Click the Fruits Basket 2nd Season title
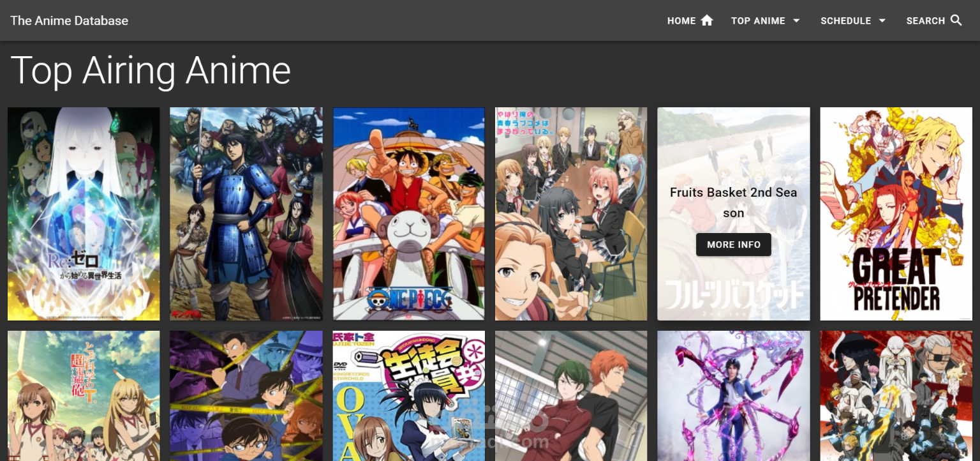The height and width of the screenshot is (461, 980). tap(733, 202)
